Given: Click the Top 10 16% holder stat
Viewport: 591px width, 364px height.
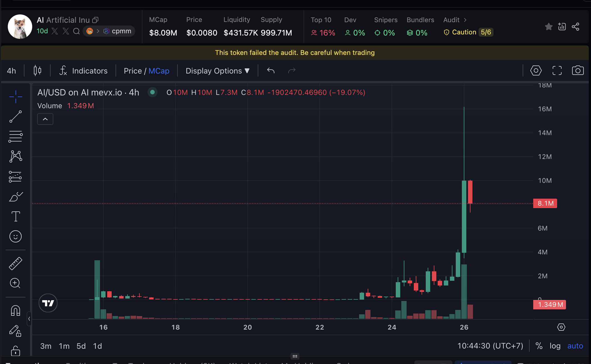Looking at the screenshot, I should click(323, 27).
